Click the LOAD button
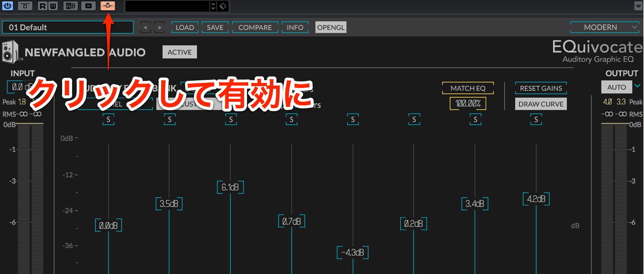 (185, 28)
